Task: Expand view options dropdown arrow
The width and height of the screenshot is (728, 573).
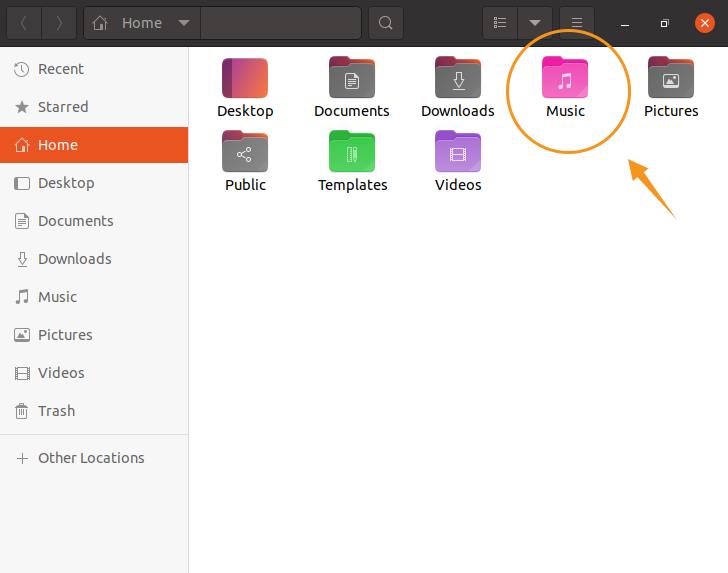Action: point(535,23)
